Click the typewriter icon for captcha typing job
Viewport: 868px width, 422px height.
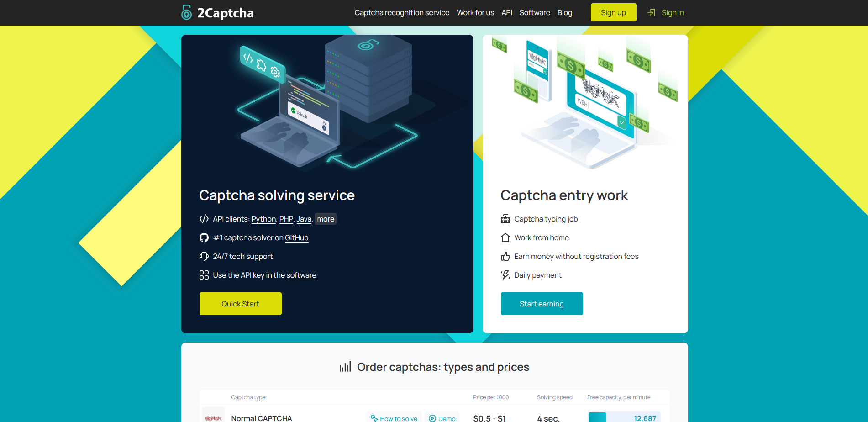tap(505, 219)
